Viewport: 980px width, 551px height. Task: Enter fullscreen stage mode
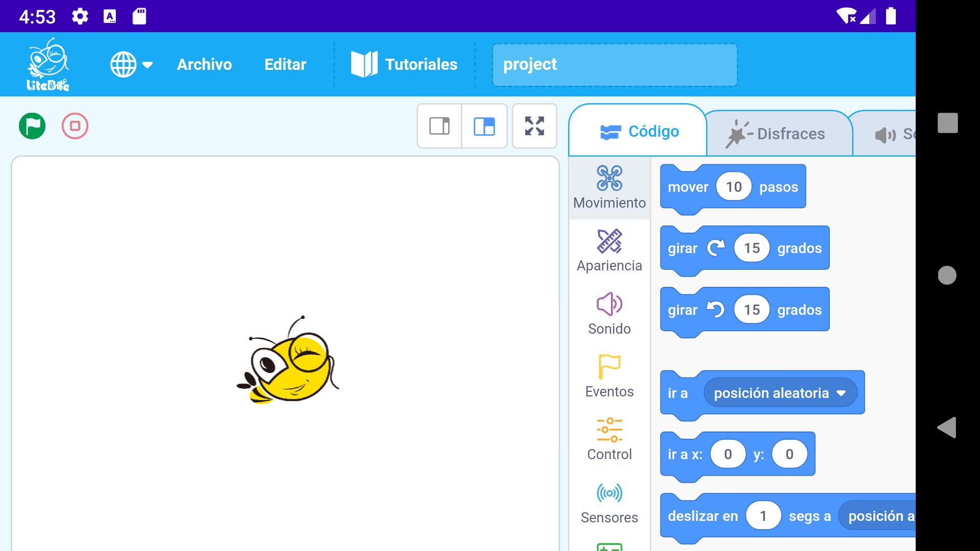pos(534,126)
